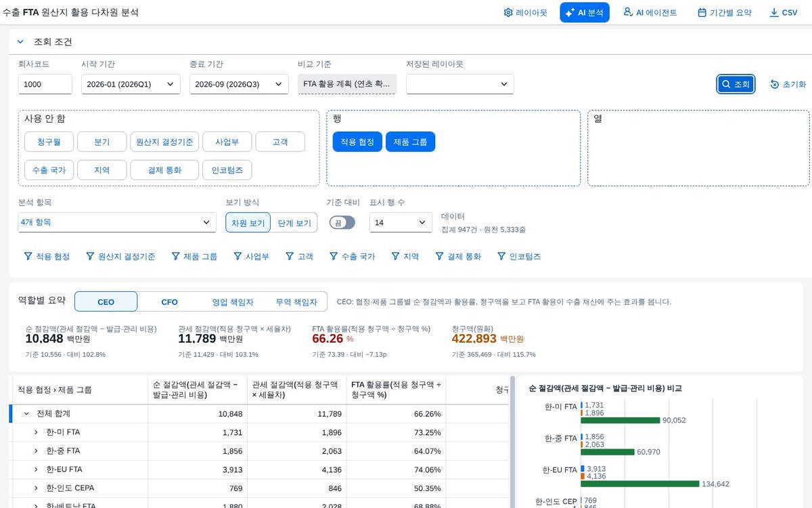Click the 관세 절감액 column header

point(296,390)
